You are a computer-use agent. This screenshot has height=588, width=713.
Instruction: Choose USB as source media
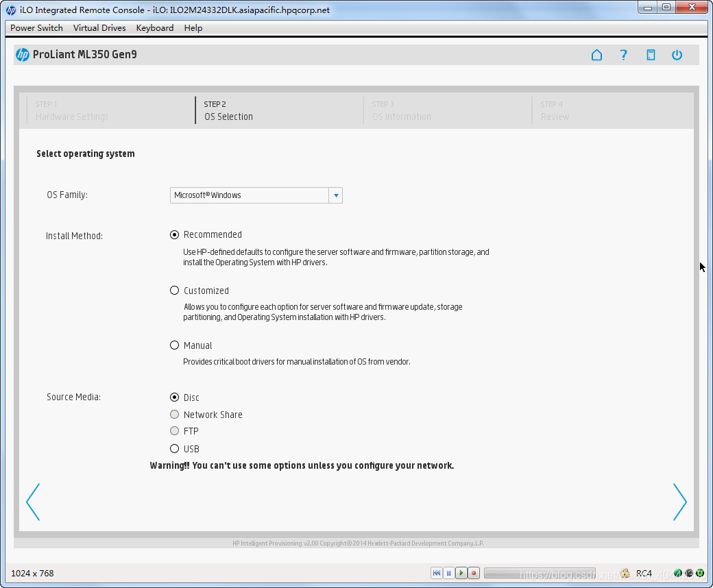[x=174, y=449]
